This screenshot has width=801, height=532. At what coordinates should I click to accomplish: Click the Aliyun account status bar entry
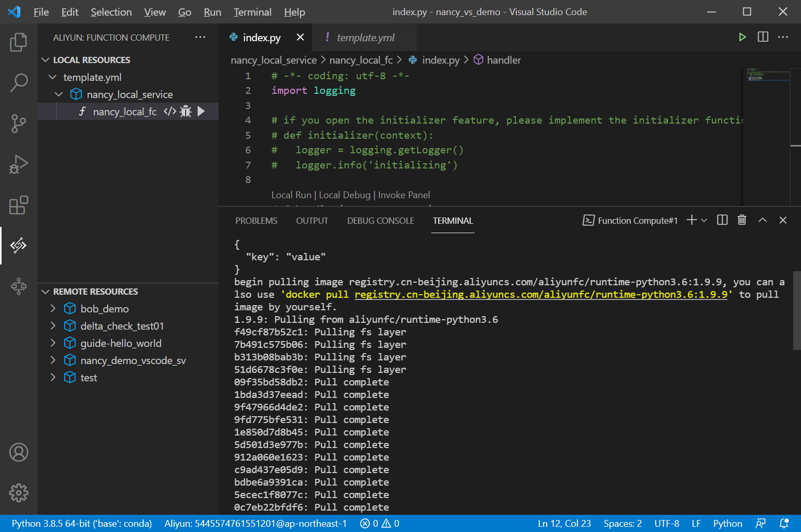[256, 523]
